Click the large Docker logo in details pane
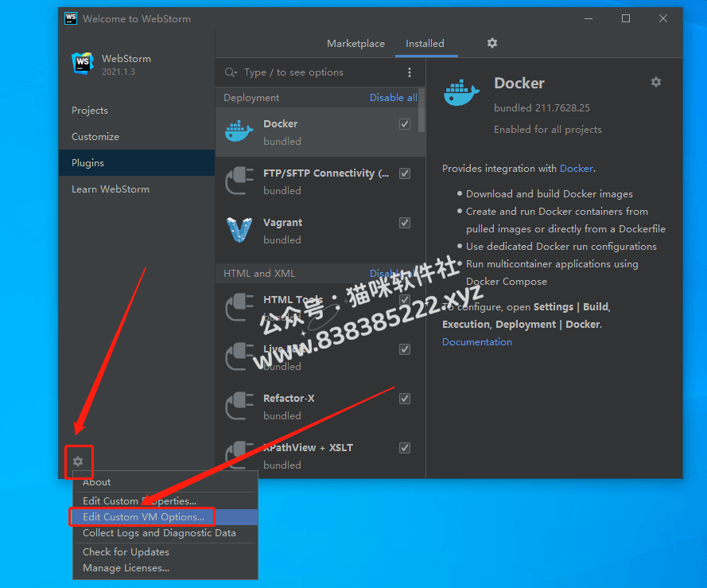Screen dimensions: 707x588 tap(461, 92)
